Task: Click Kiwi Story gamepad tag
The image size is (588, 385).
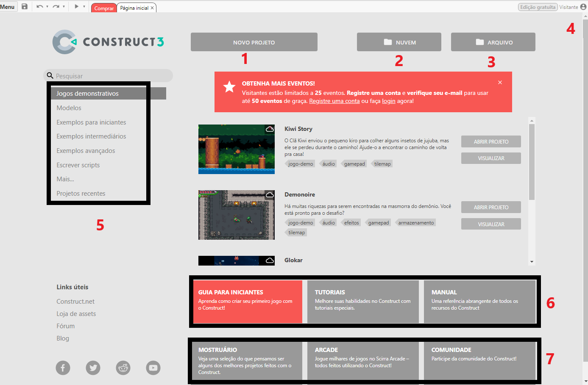Action: pyautogui.click(x=354, y=164)
